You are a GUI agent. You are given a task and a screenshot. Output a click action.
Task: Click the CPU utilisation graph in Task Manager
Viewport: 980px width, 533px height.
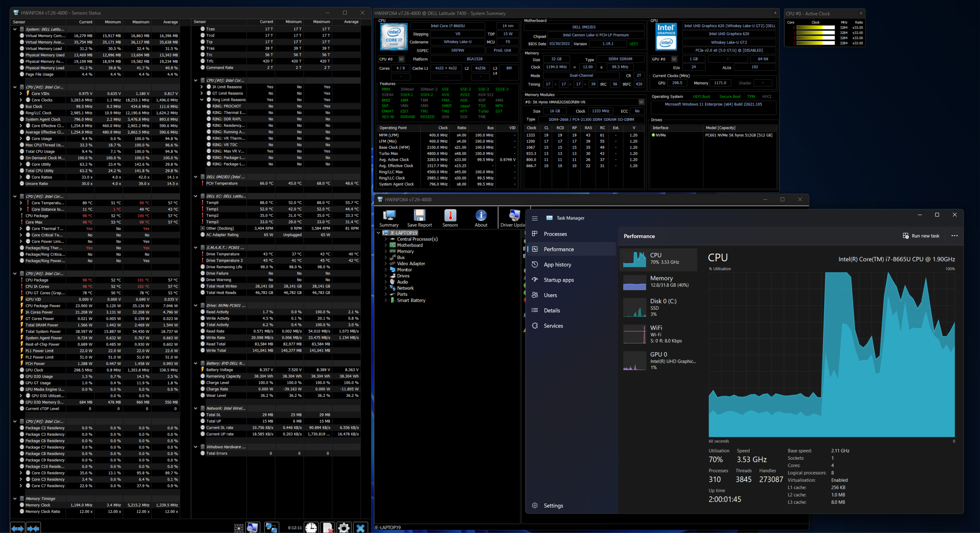(831, 354)
